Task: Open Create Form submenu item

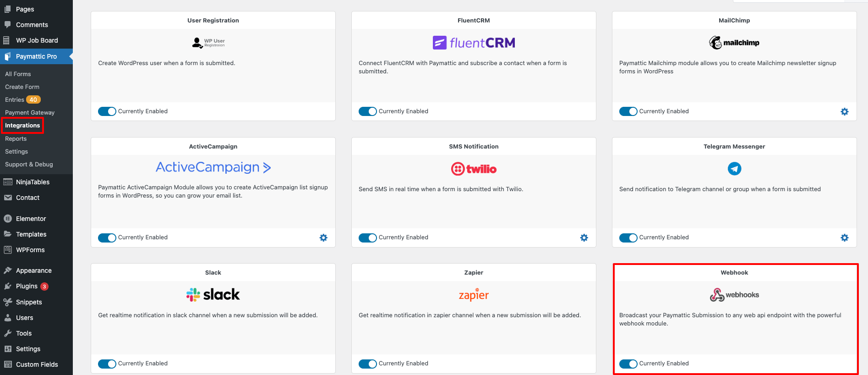Action: 22,87
